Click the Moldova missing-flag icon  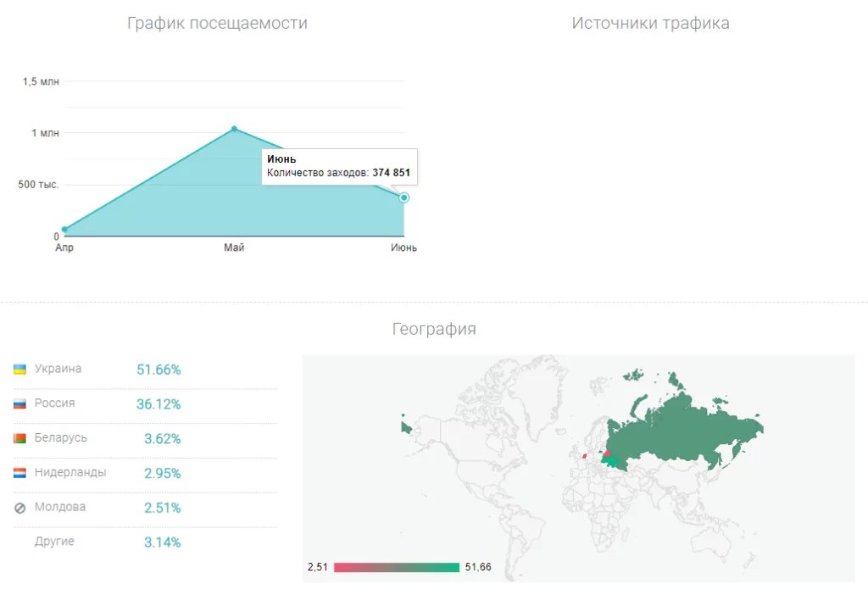(x=19, y=508)
